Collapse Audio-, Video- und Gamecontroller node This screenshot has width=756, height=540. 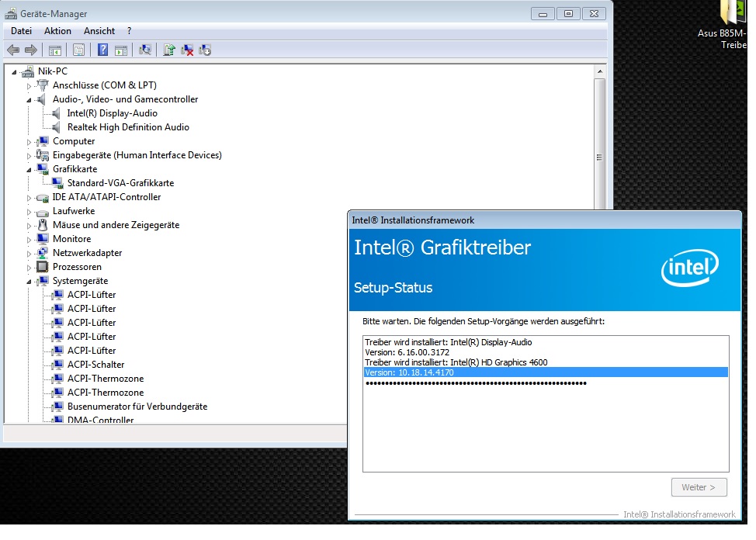point(29,100)
